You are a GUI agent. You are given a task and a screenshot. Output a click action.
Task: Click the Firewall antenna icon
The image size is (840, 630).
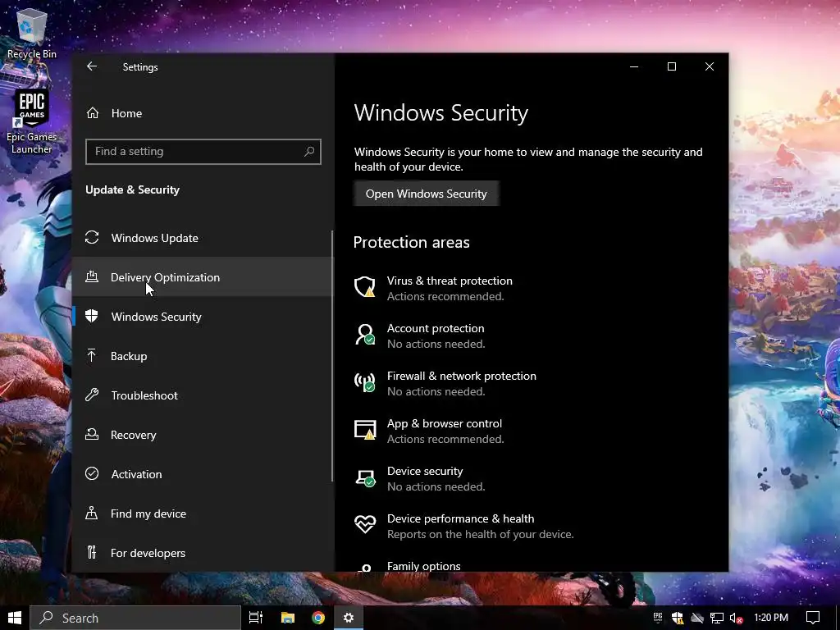click(365, 382)
